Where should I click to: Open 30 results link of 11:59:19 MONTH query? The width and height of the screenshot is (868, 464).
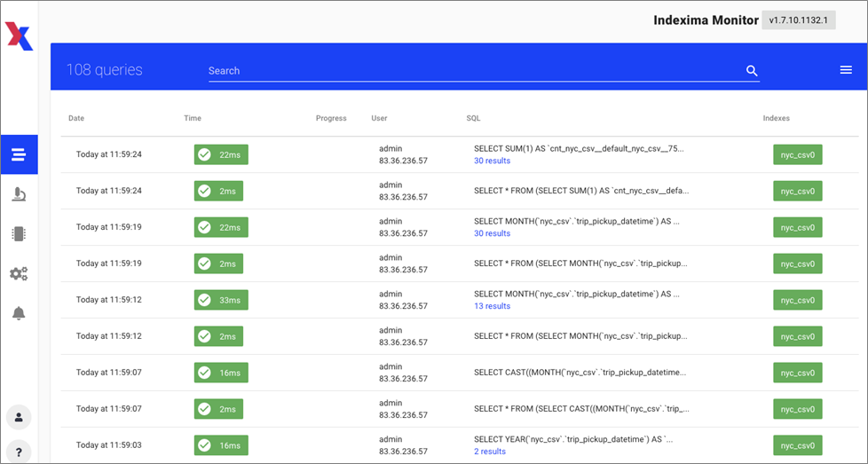click(x=492, y=233)
